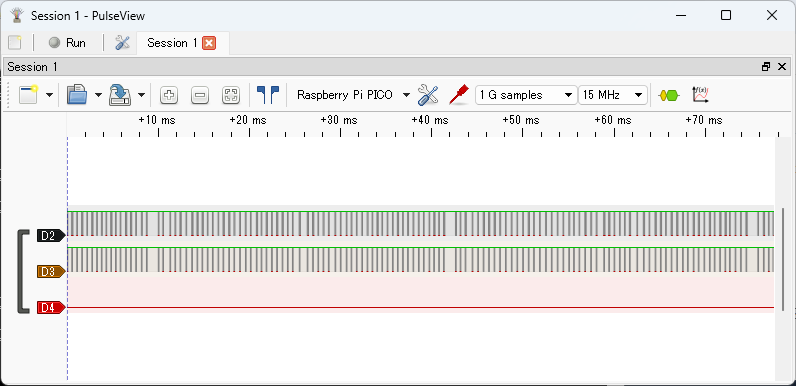Open the red probe channel configuration icon
The height and width of the screenshot is (386, 796).
pos(458,95)
